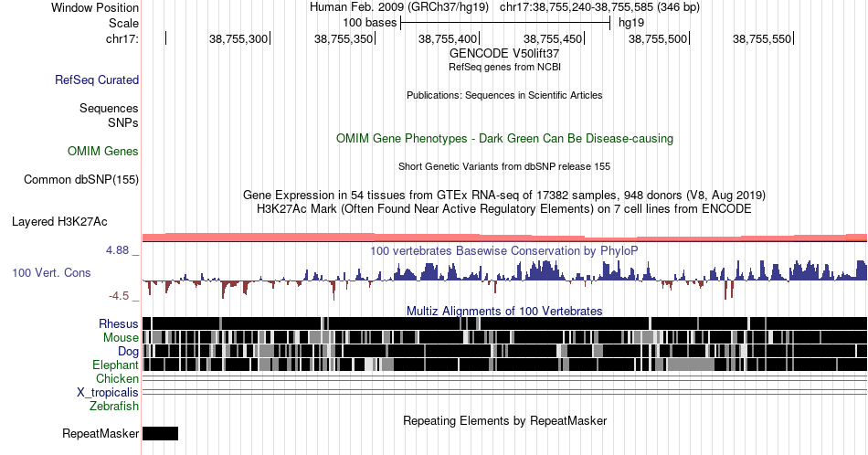Click Publications: Sequences in Scientific Articles title
868x455 pixels.
pyautogui.click(x=504, y=95)
